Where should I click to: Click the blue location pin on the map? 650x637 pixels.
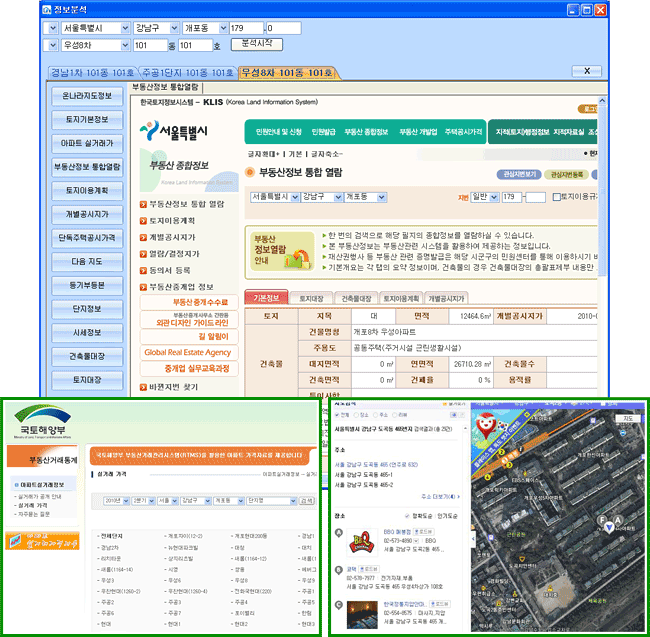[609, 528]
